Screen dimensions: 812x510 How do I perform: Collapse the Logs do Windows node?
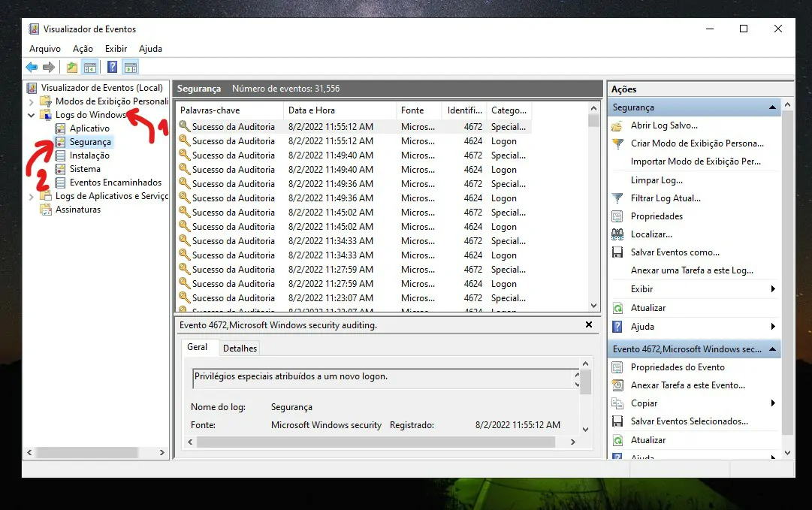[31, 115]
